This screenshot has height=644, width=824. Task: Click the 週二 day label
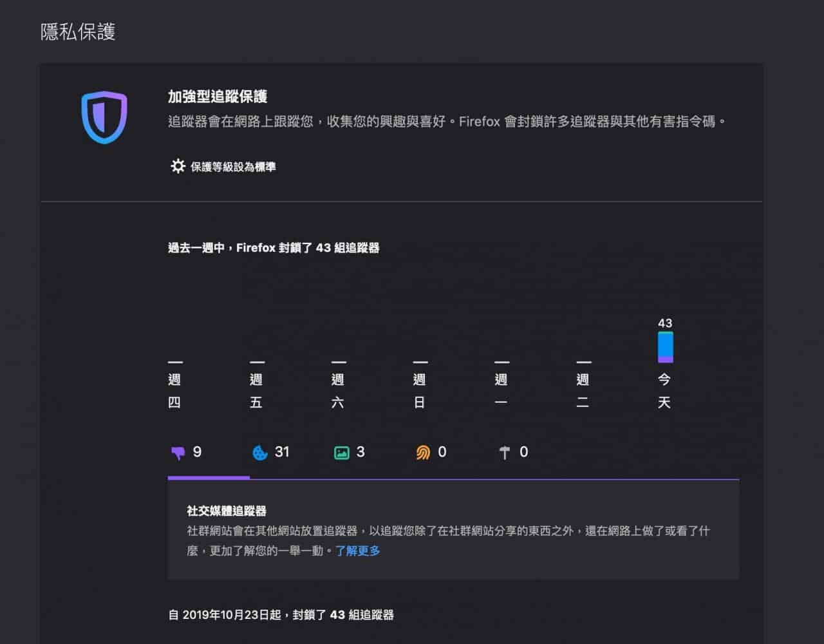click(583, 391)
